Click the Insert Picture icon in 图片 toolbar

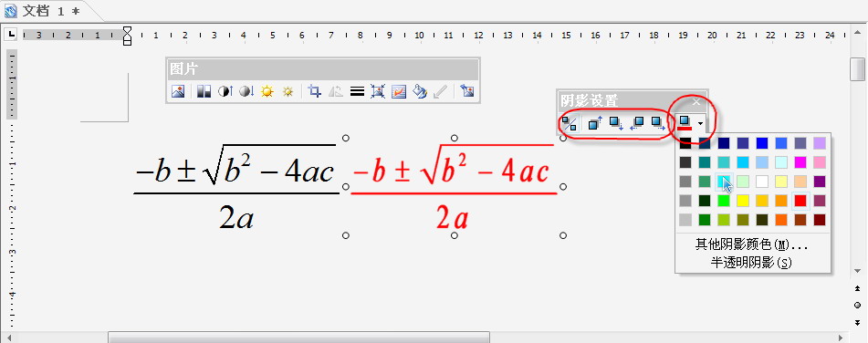178,91
